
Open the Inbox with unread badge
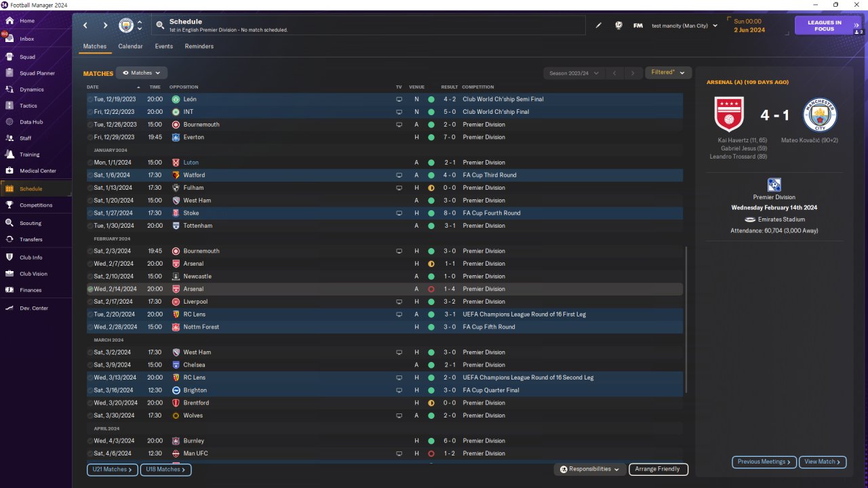point(9,39)
